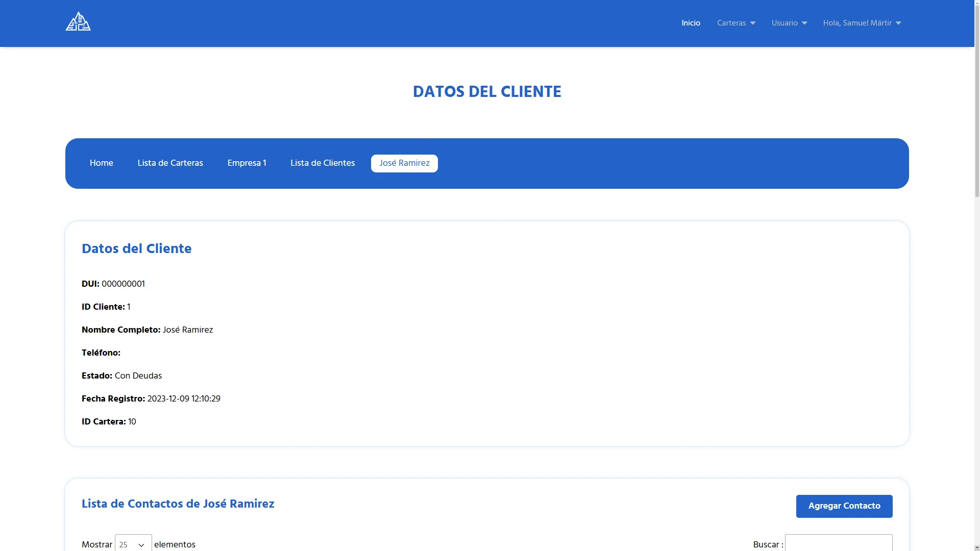Click the Estado value Con Deudas

(x=138, y=376)
